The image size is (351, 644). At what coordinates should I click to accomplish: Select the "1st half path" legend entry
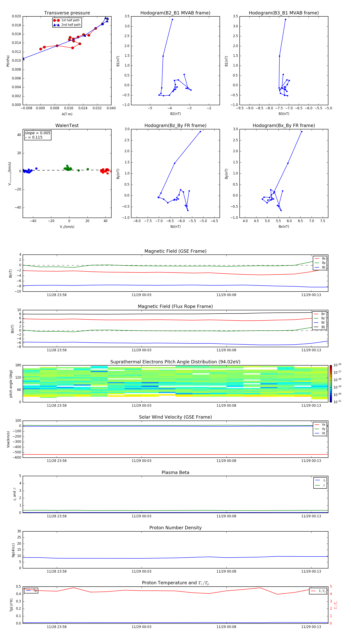(x=67, y=20)
